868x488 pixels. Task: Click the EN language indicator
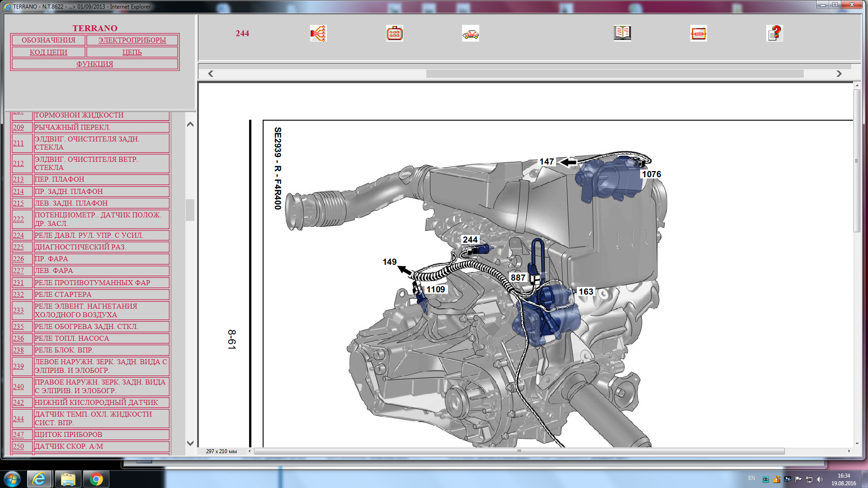751,478
